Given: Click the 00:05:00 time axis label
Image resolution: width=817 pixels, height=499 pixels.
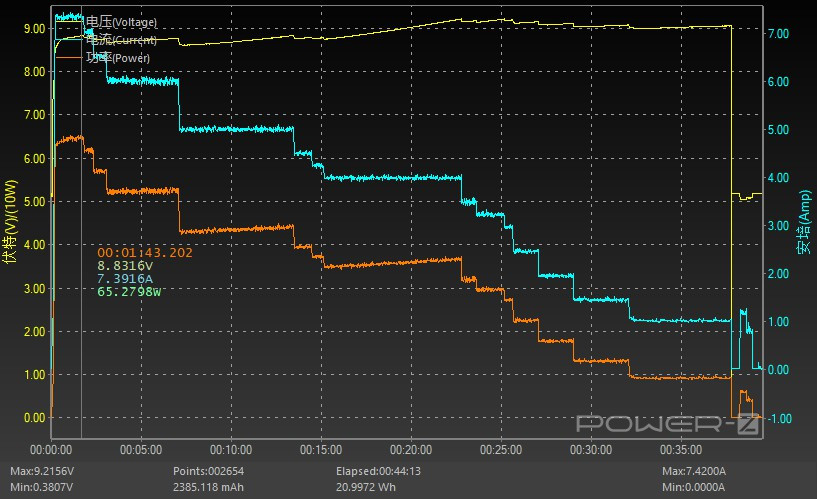Looking at the screenshot, I should coord(141,450).
